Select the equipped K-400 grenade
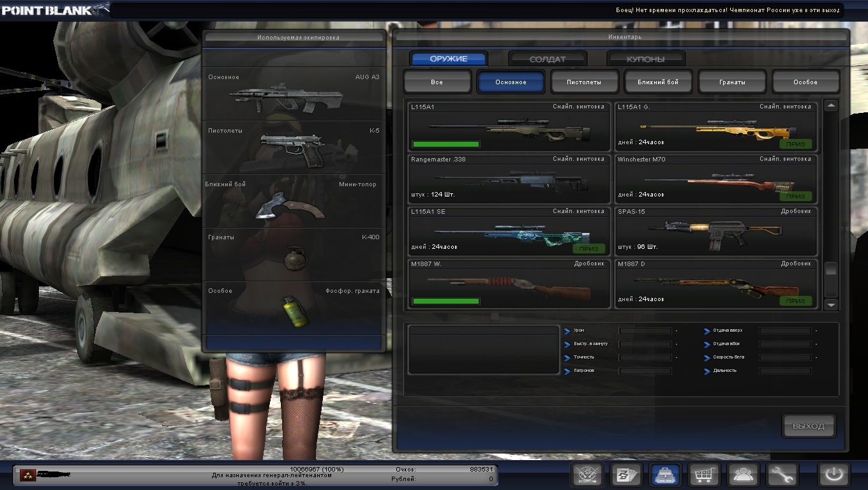The image size is (868, 490). 294,255
